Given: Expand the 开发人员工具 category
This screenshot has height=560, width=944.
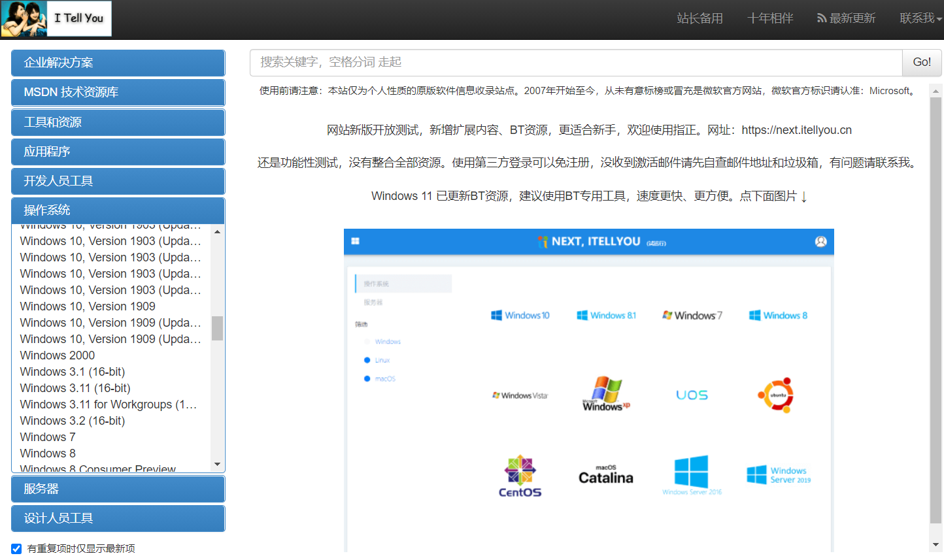Looking at the screenshot, I should 118,181.
